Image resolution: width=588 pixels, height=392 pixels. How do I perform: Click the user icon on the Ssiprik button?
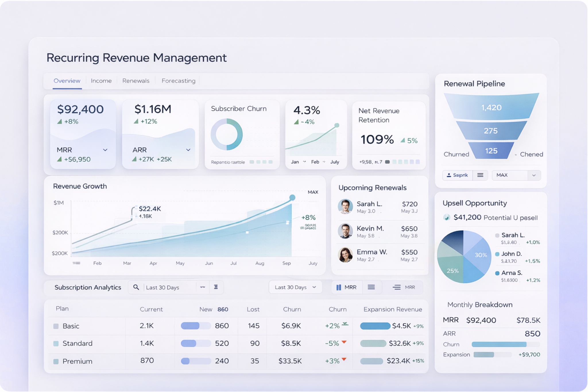448,175
